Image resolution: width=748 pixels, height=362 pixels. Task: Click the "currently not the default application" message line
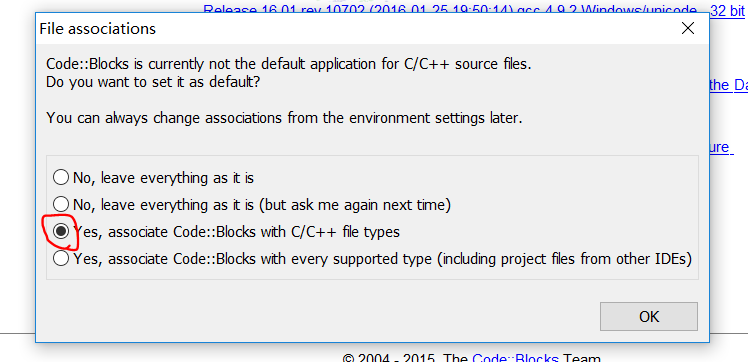289,64
